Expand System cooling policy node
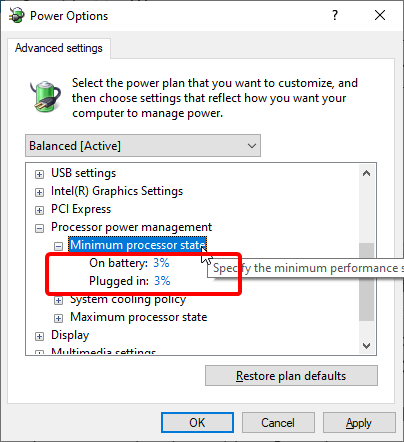 [58, 300]
